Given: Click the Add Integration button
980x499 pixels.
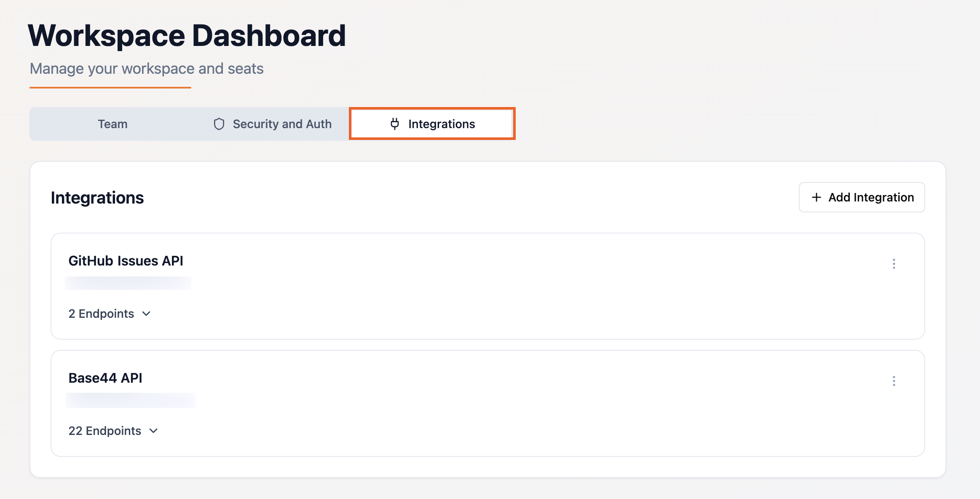Looking at the screenshot, I should tap(861, 197).
